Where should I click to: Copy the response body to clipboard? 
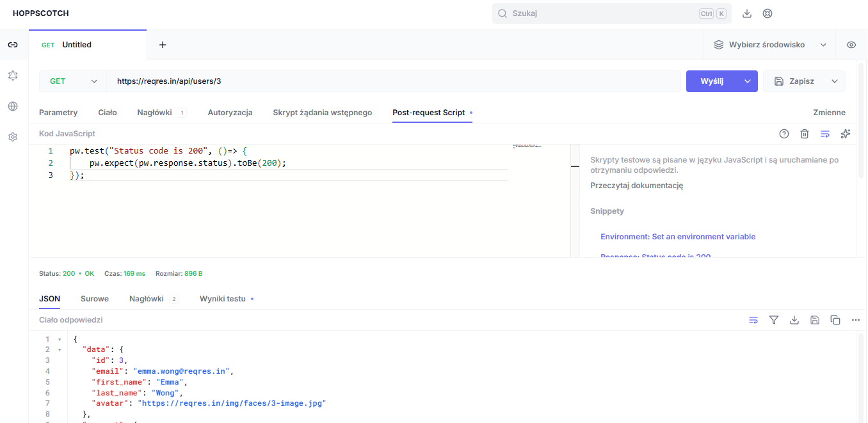click(835, 320)
